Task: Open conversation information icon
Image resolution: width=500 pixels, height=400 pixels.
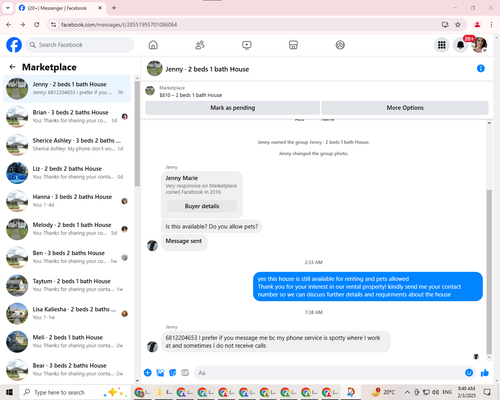Action: coord(481,68)
